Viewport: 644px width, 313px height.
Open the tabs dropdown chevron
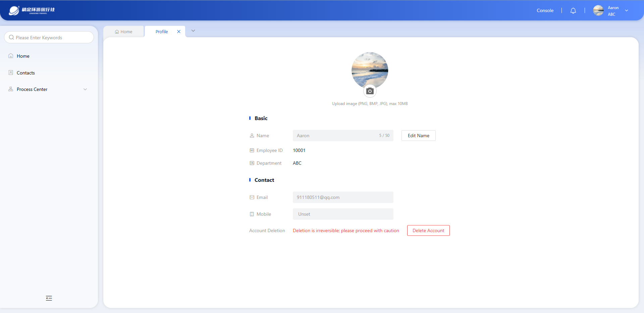[x=193, y=31]
